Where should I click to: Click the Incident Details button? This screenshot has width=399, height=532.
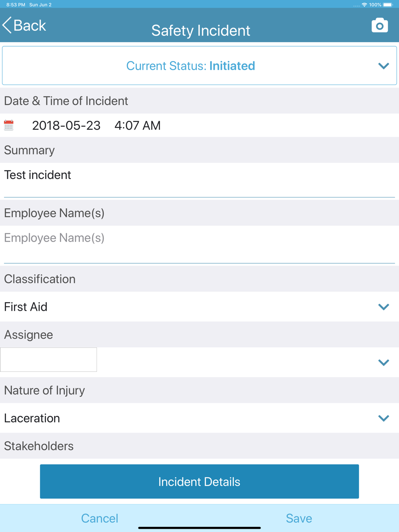(199, 481)
